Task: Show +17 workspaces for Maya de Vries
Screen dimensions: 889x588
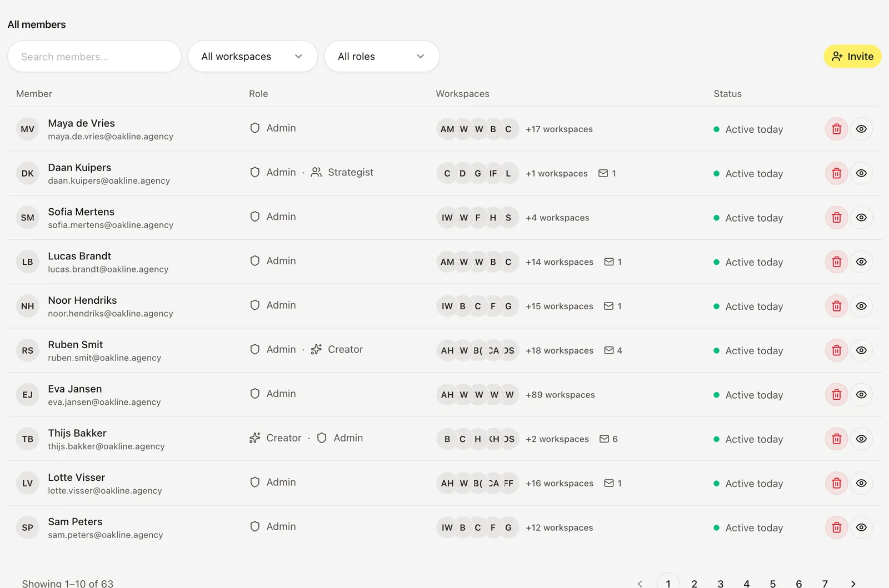Action: (559, 129)
